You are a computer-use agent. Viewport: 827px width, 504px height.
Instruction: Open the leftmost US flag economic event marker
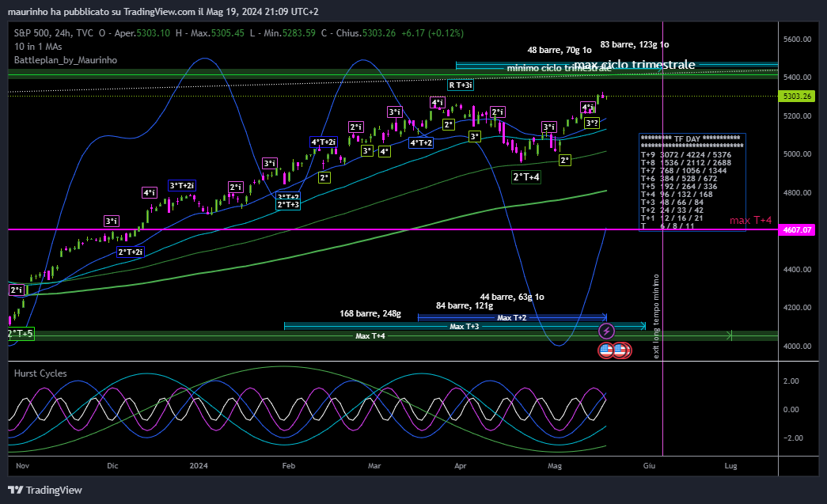pyautogui.click(x=605, y=350)
